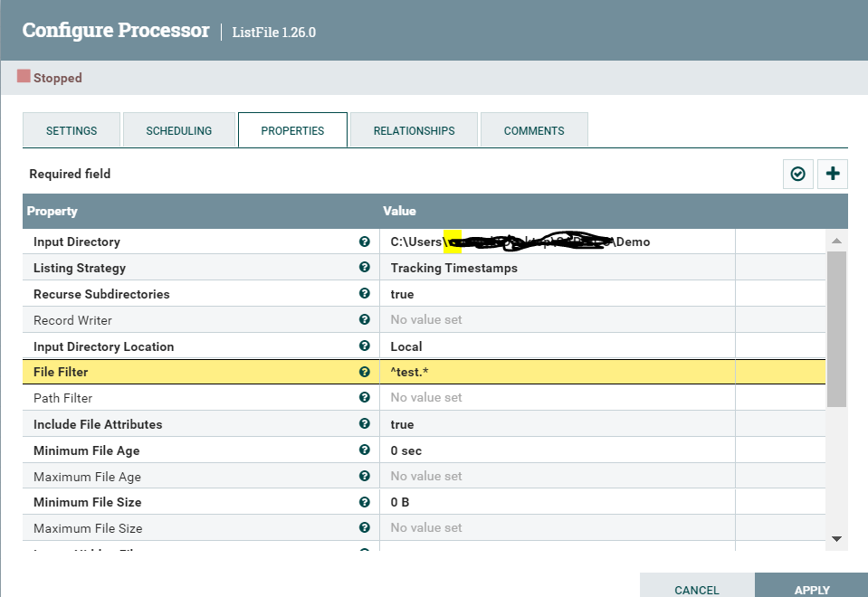Image resolution: width=868 pixels, height=597 pixels.
Task: Click the scrollbar down arrow
Action: point(836,539)
